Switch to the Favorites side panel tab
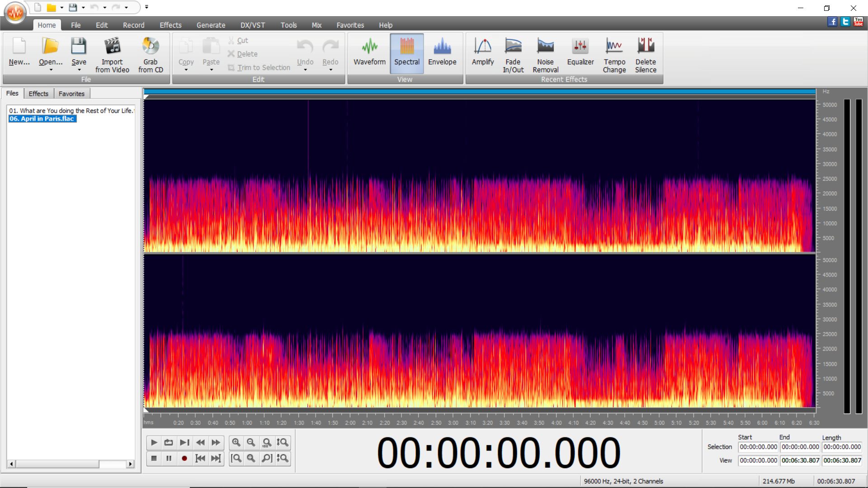 (x=71, y=94)
